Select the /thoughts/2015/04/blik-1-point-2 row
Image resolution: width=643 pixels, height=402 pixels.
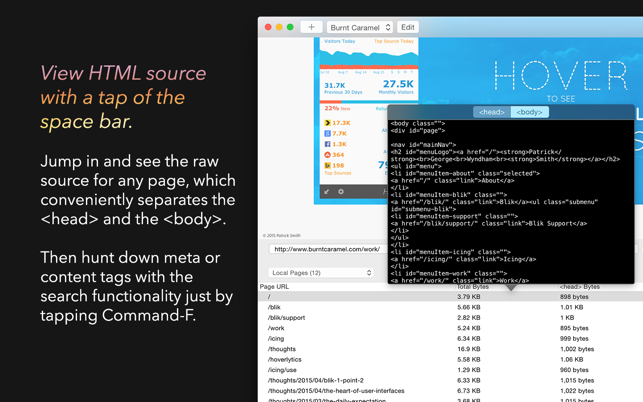pyautogui.click(x=451, y=380)
